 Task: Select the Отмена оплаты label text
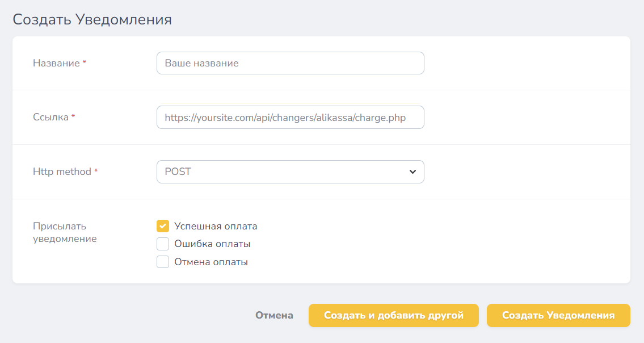(211, 262)
